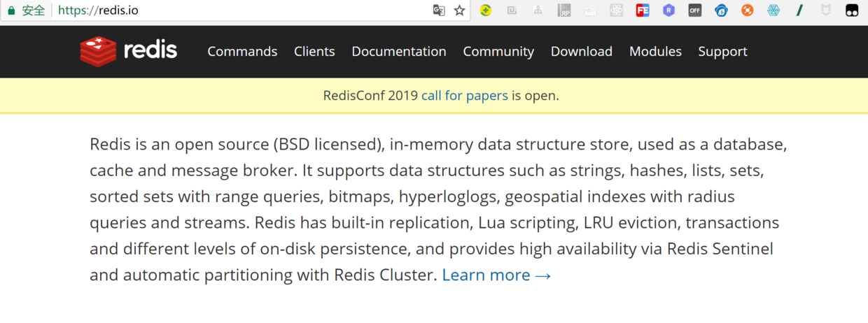Viewport: 868px width, 323px height.
Task: Click the orange circular extension icon
Action: [747, 10]
